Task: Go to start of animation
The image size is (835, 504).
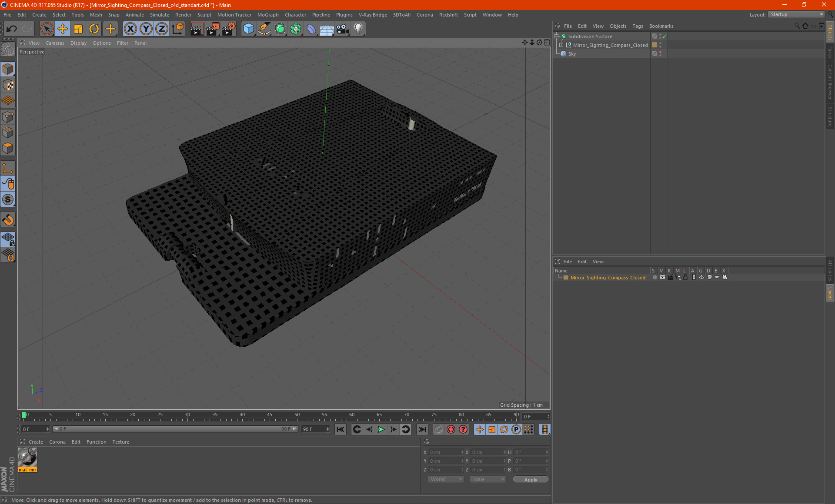Action: 341,429
